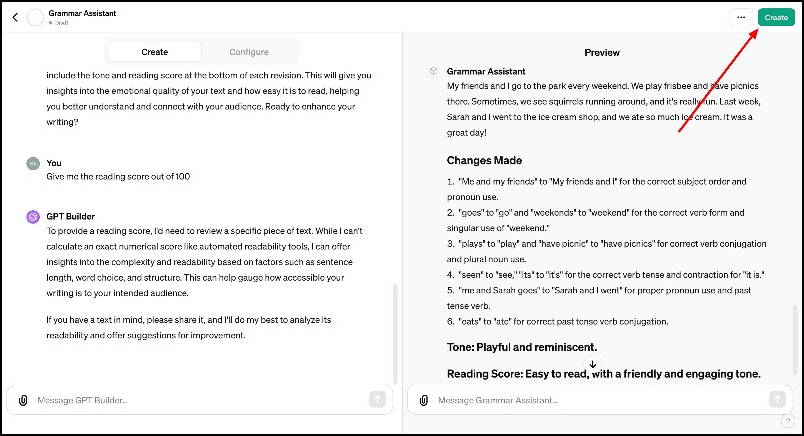804x436 pixels.
Task: Click the Preview panel heading
Action: pos(602,52)
